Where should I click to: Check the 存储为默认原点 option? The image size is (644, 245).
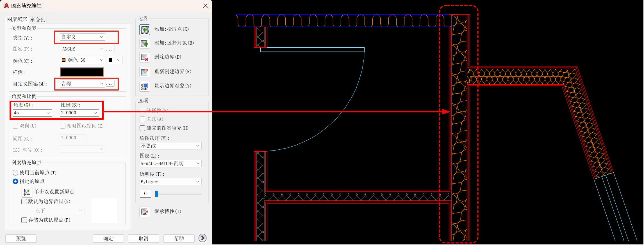tap(24, 220)
